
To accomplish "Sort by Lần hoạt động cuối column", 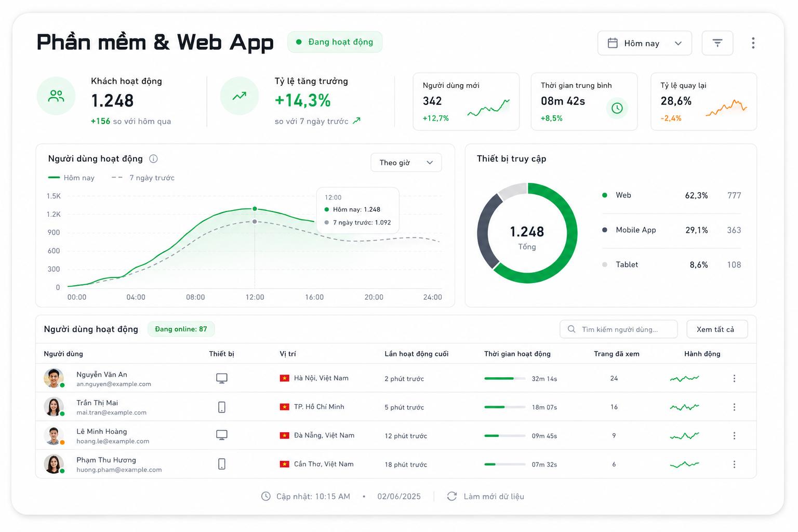I will tap(416, 354).
